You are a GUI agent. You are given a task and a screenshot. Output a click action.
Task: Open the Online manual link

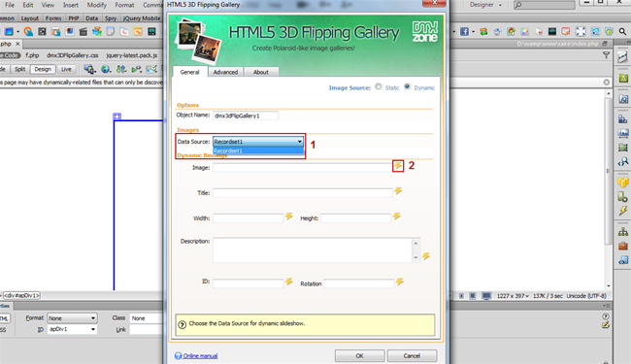(x=200, y=356)
